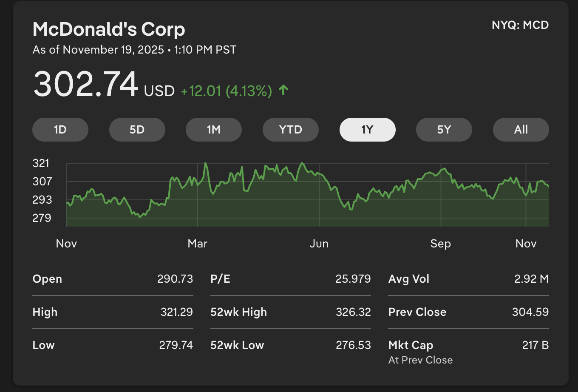Screen dimensions: 578x392
Task: Click the +12.01 (4.13%) change value
Action: 226,91
